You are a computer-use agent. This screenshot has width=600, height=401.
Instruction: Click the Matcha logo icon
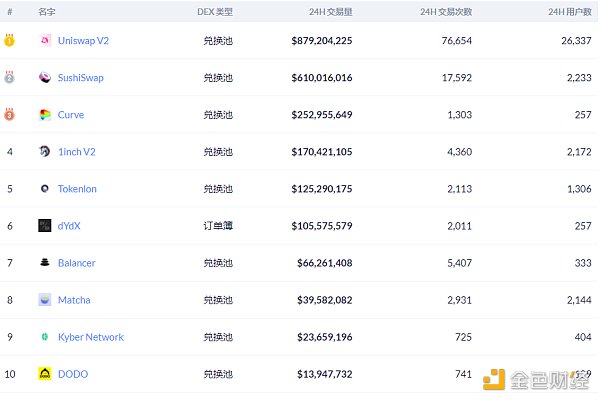coord(45,300)
